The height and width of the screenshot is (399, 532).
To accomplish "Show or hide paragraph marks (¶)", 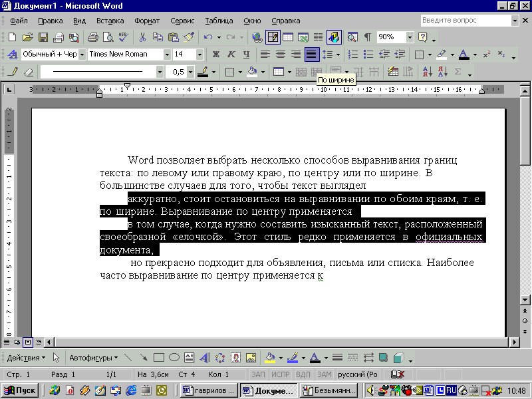I will click(x=368, y=37).
